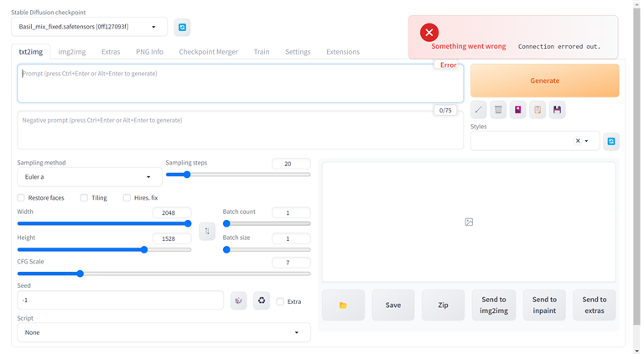Screen dimensions: 644x355
Task: Refresh the checkpoint list
Action: click(183, 28)
